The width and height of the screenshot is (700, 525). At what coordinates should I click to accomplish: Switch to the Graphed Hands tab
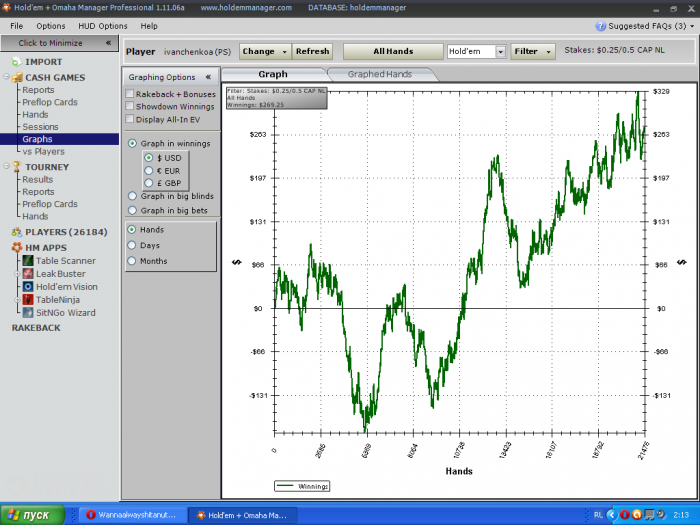point(381,74)
